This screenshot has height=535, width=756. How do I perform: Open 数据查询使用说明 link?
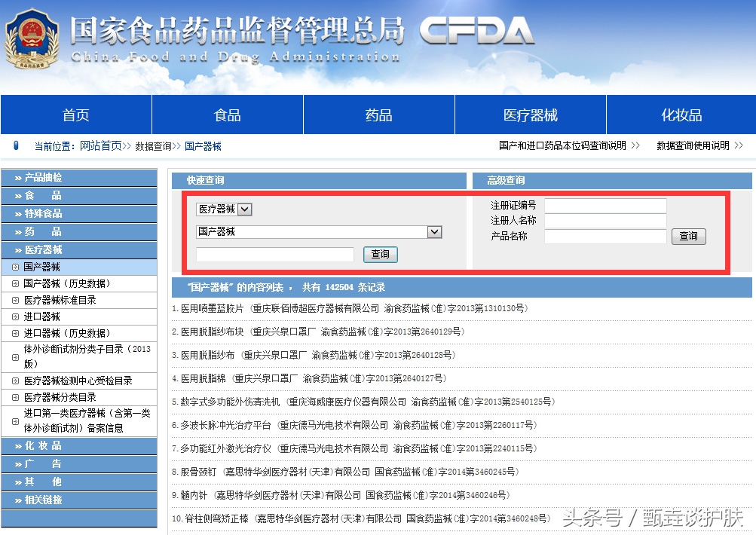[x=693, y=145]
